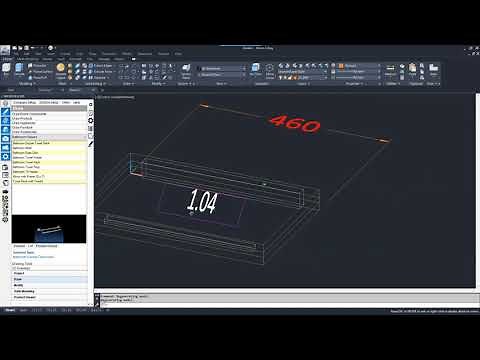Click the Measure tool in Utilities

pos(390,70)
